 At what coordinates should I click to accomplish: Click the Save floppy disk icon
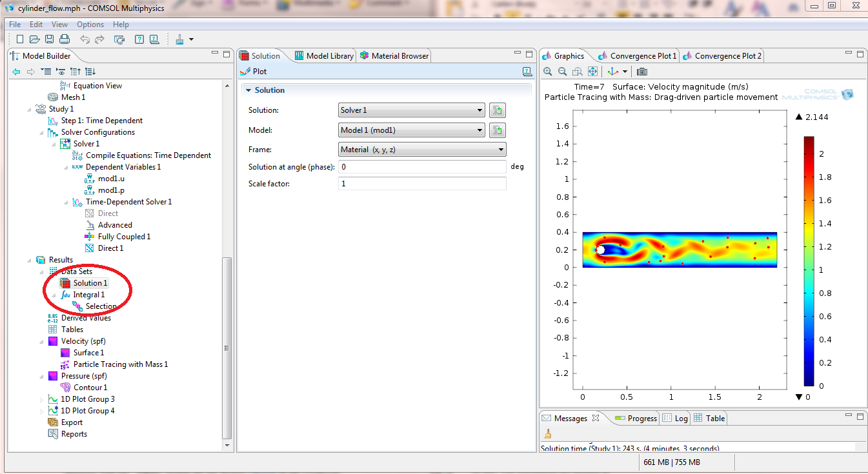[x=50, y=39]
